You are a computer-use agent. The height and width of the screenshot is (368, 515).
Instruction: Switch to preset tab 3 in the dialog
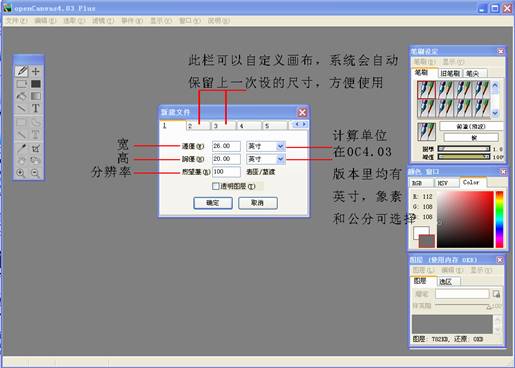[224, 126]
